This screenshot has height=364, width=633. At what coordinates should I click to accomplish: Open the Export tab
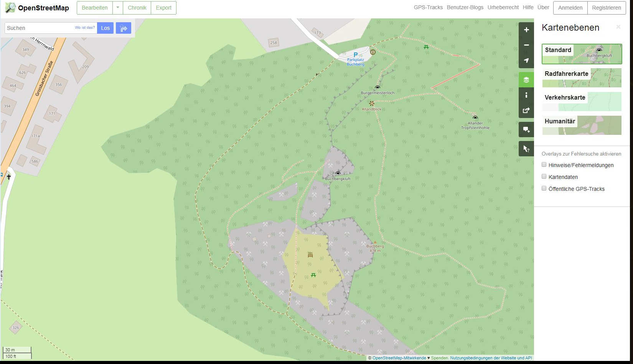163,8
